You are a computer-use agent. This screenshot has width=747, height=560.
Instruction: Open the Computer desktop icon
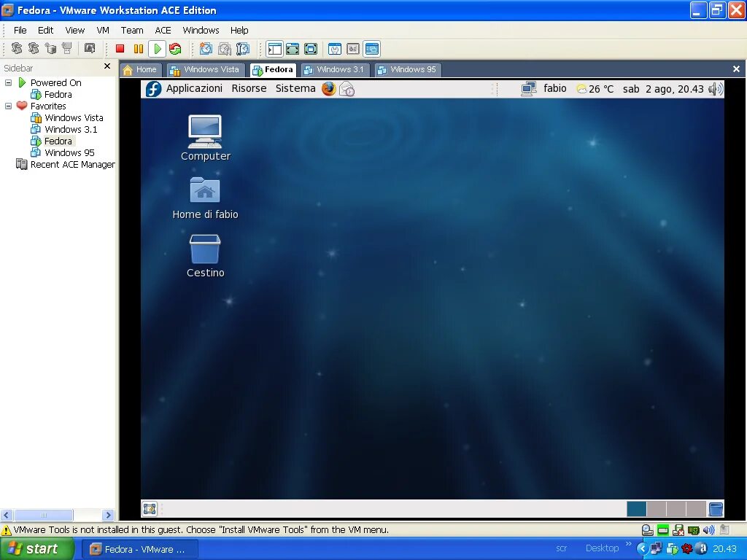pyautogui.click(x=205, y=138)
